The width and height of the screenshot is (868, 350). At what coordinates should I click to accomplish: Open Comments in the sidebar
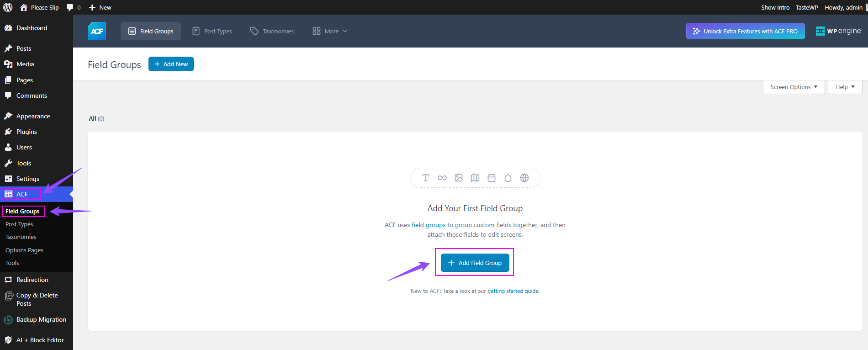tap(37, 95)
